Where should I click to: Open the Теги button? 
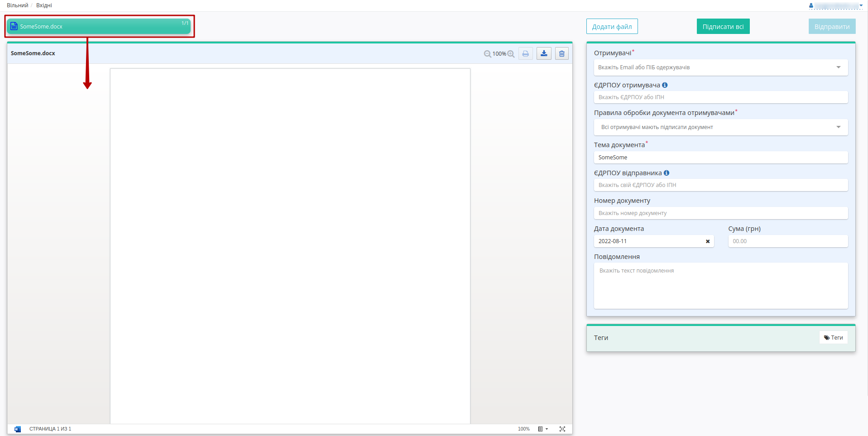coord(834,337)
